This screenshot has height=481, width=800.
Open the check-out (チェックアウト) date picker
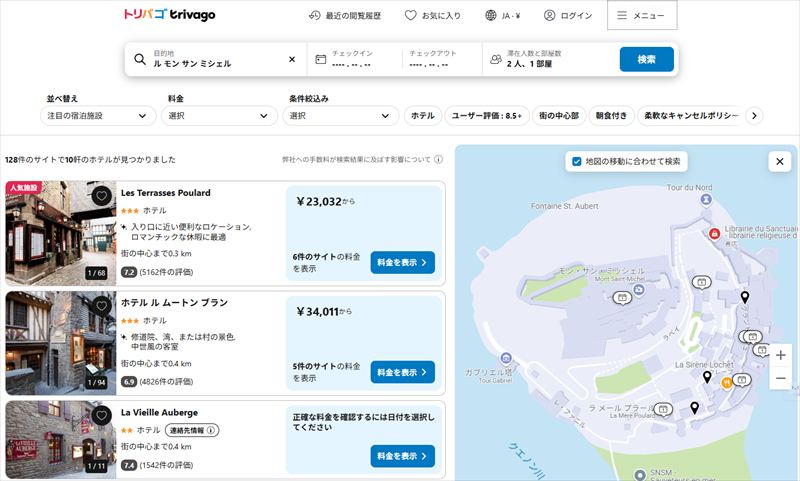(x=442, y=59)
